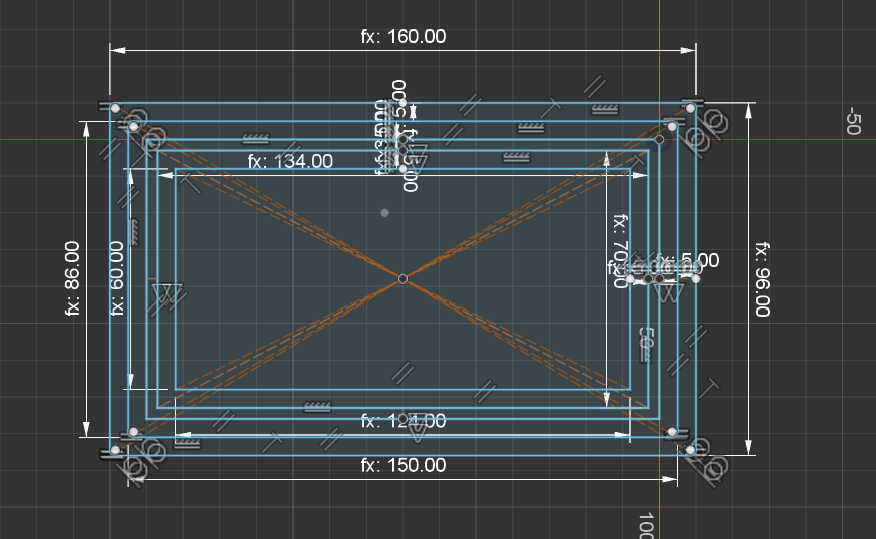
Task: Select the fx: 86.00 vertical dimension
Action: coord(72,279)
